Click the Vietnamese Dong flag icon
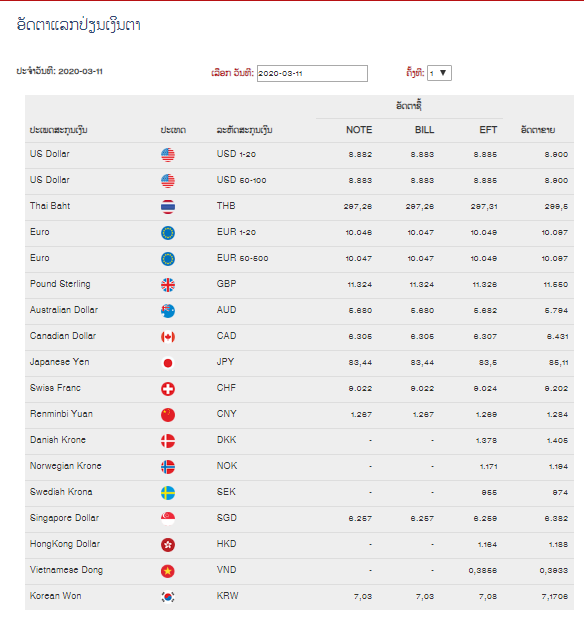Viewport: 584px width, 624px height. tap(168, 571)
